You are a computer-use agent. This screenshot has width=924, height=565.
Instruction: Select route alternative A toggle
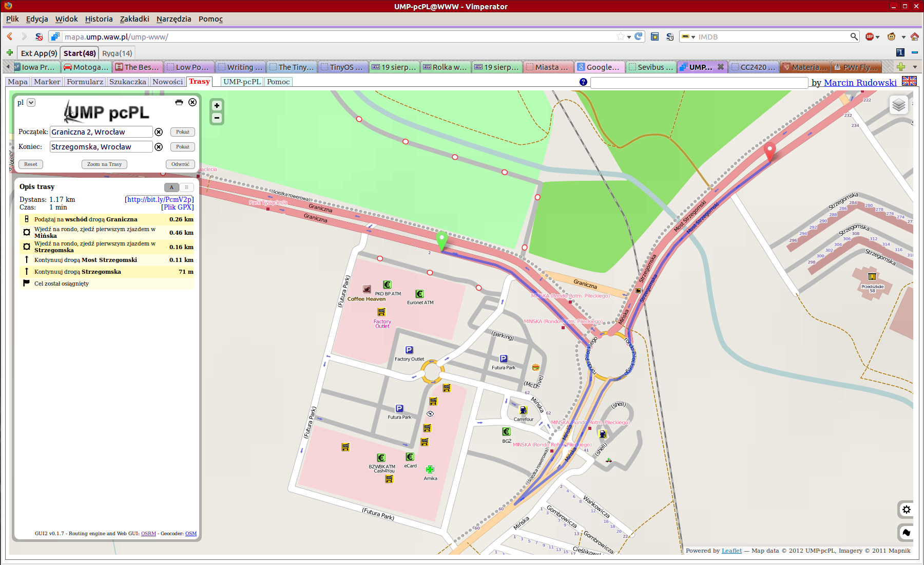171,187
